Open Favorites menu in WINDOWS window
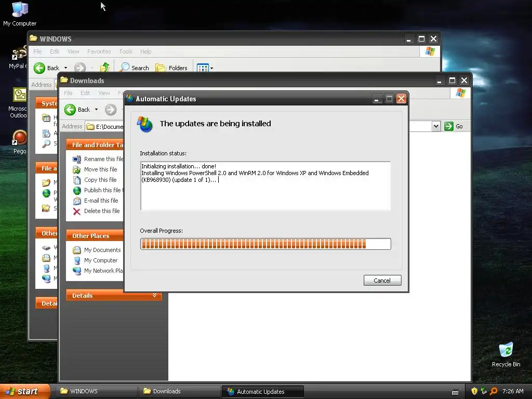532x399 pixels. 99,51
